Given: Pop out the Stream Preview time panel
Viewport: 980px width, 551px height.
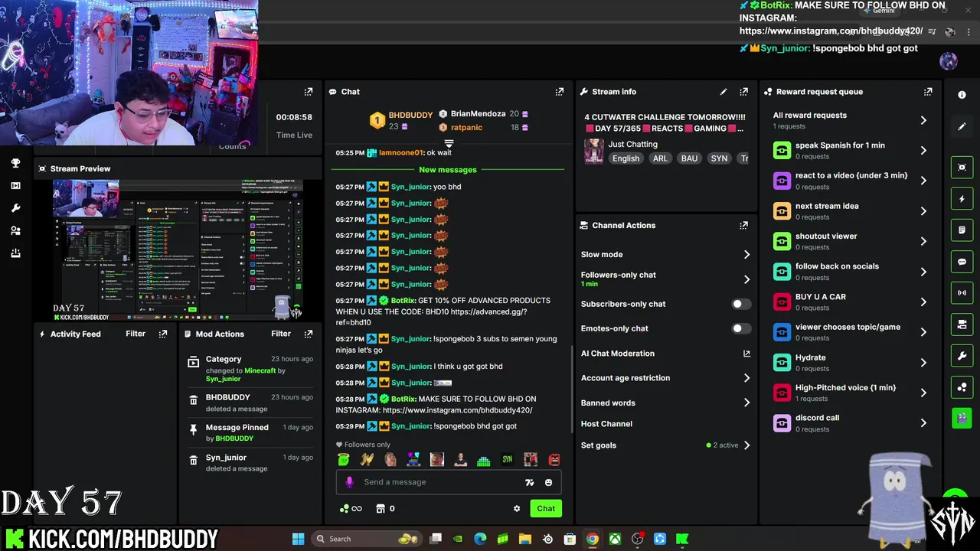Looking at the screenshot, I should tap(309, 92).
